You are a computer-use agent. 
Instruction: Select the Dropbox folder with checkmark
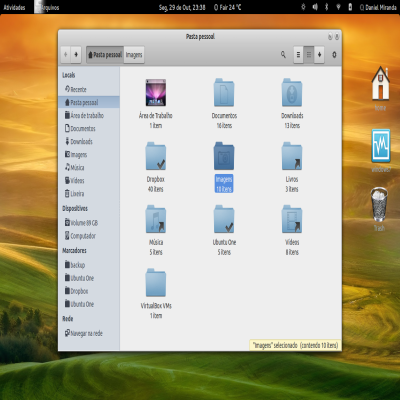156,156
